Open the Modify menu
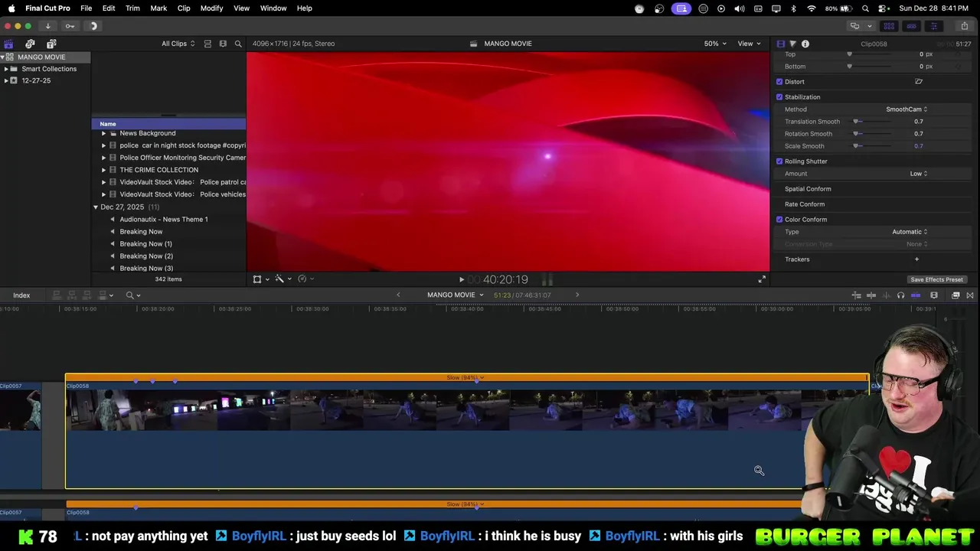 (212, 8)
